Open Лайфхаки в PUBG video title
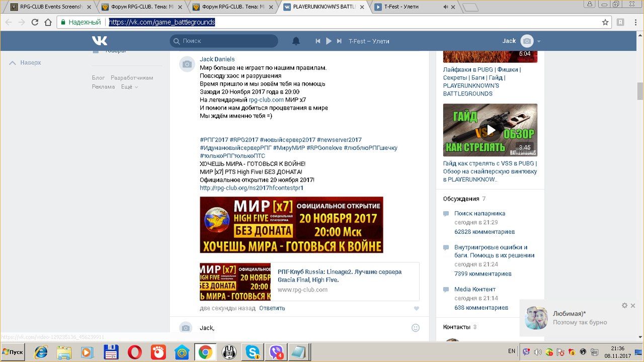The image size is (644, 362). [482, 81]
